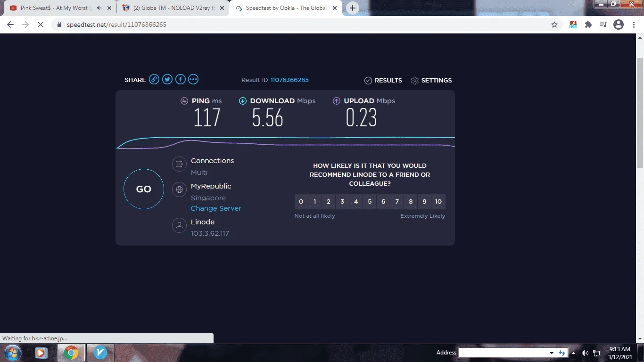Screen dimensions: 644x362
Task: Click the download speed 5.56 value
Action: tap(267, 117)
